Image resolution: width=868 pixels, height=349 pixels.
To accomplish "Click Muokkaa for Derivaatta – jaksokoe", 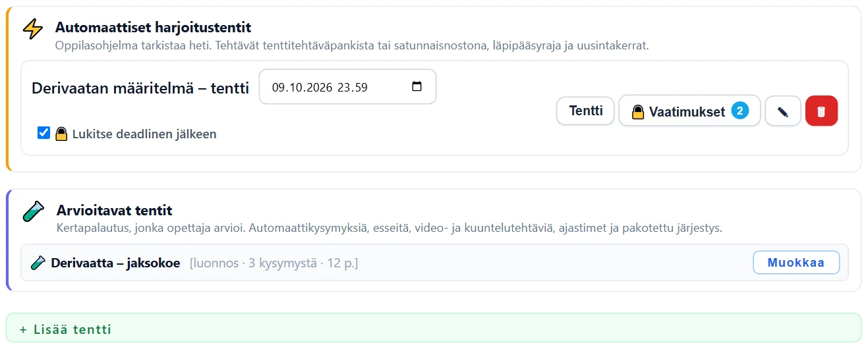I will tap(796, 263).
